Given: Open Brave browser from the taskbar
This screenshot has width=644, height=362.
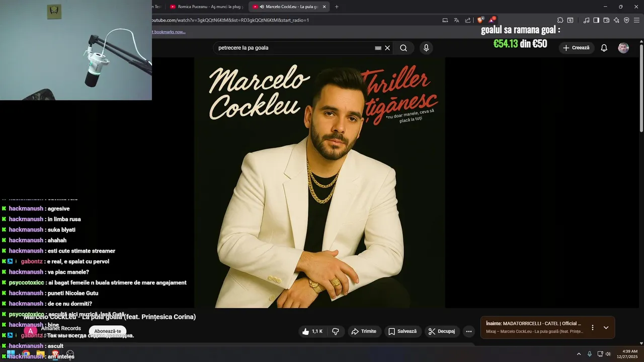Looking at the screenshot, I should (55, 354).
